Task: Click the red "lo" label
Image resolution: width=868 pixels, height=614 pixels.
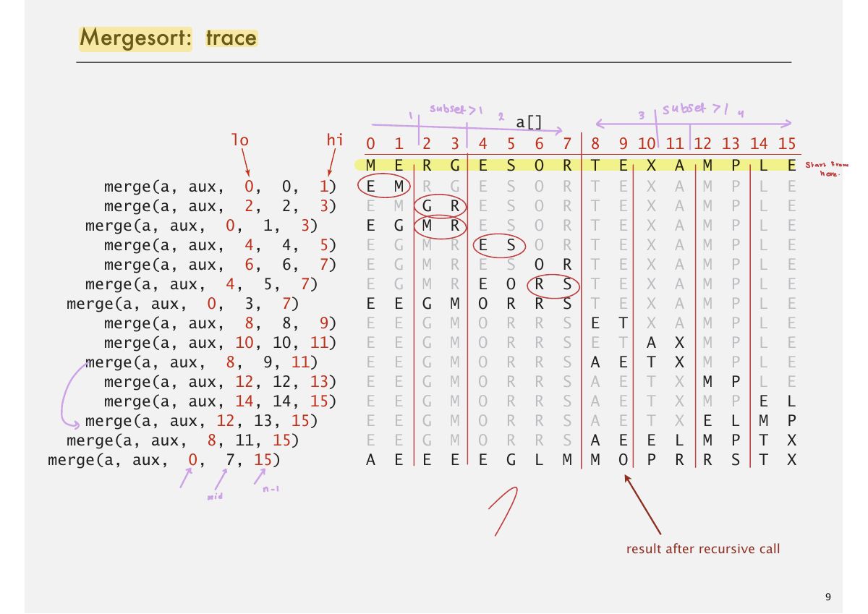Action: (239, 140)
